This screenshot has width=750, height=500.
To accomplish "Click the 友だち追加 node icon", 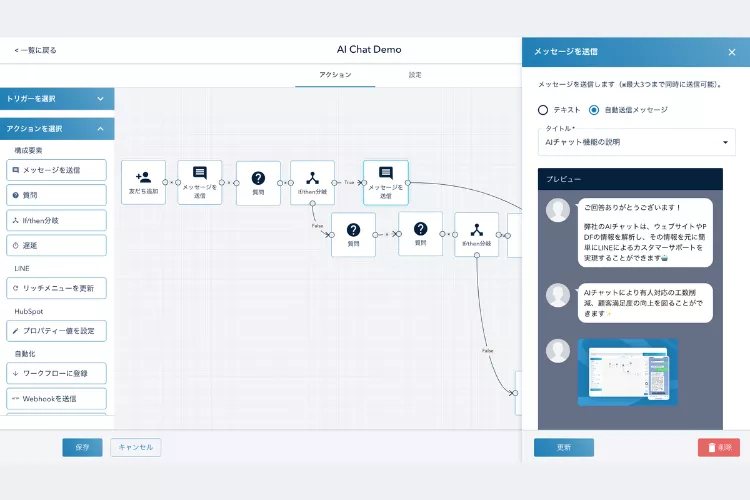I will point(143,177).
